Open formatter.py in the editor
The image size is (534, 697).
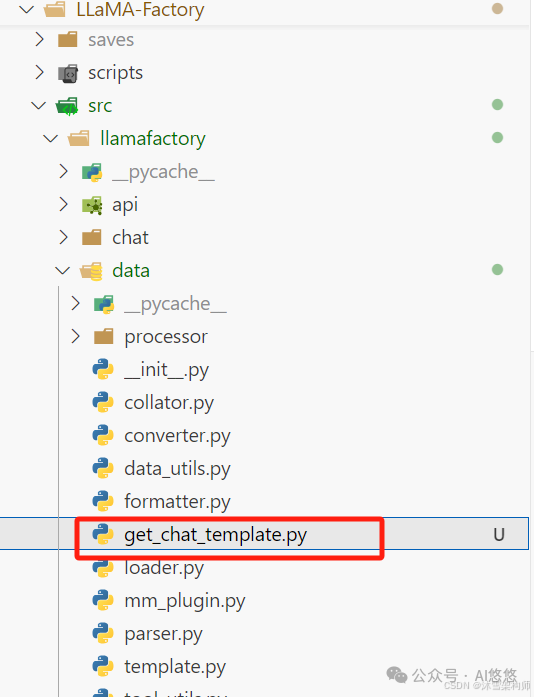coord(177,502)
